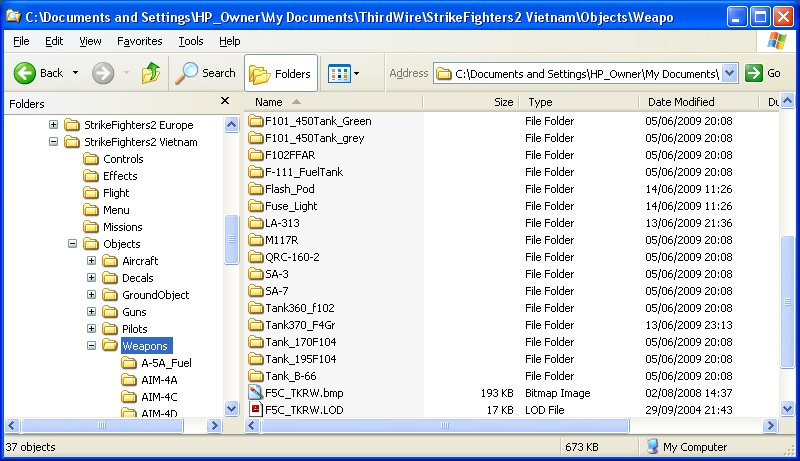The height and width of the screenshot is (461, 800).
Task: Click the F101_450Tank_Green folder icon
Action: (x=256, y=121)
